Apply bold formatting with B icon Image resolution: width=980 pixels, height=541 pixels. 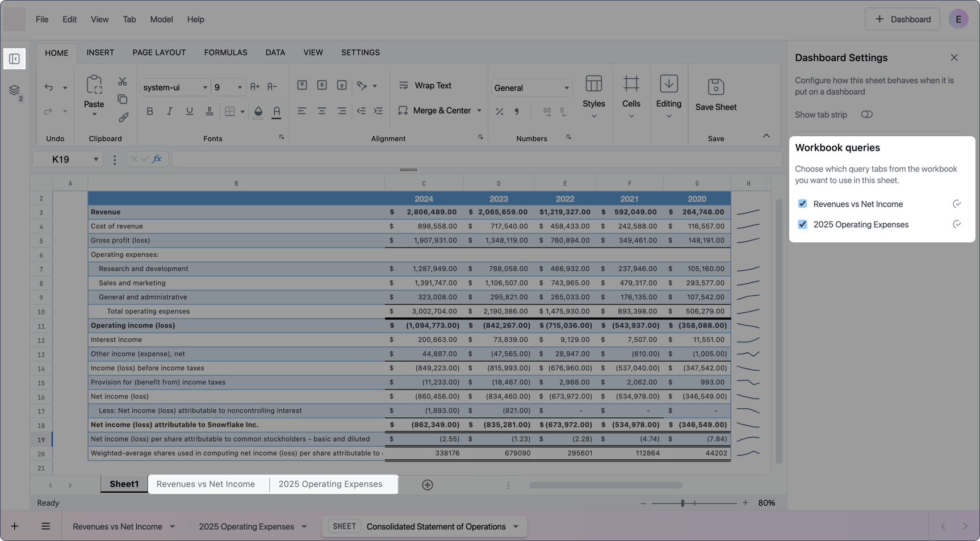150,111
